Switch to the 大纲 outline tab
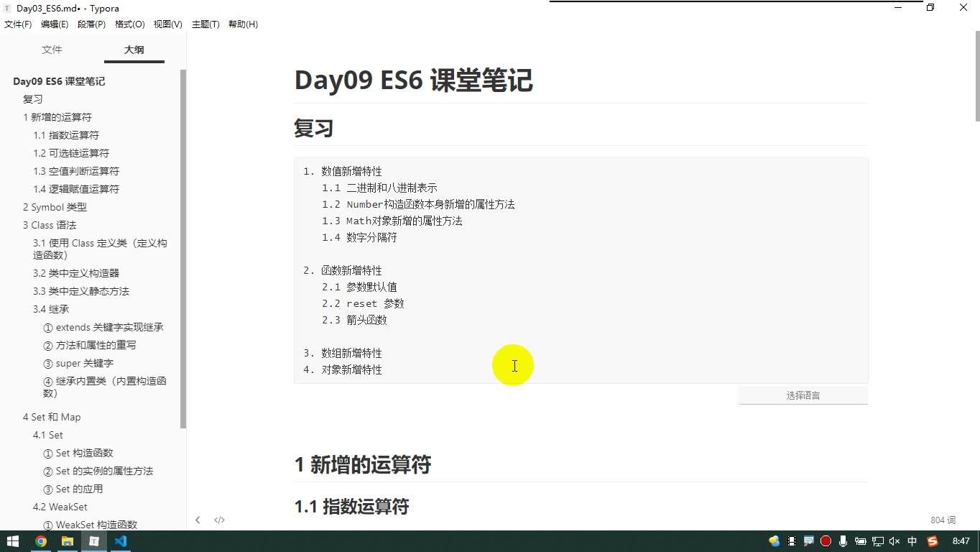Image resolution: width=980 pixels, height=552 pixels. click(x=134, y=50)
